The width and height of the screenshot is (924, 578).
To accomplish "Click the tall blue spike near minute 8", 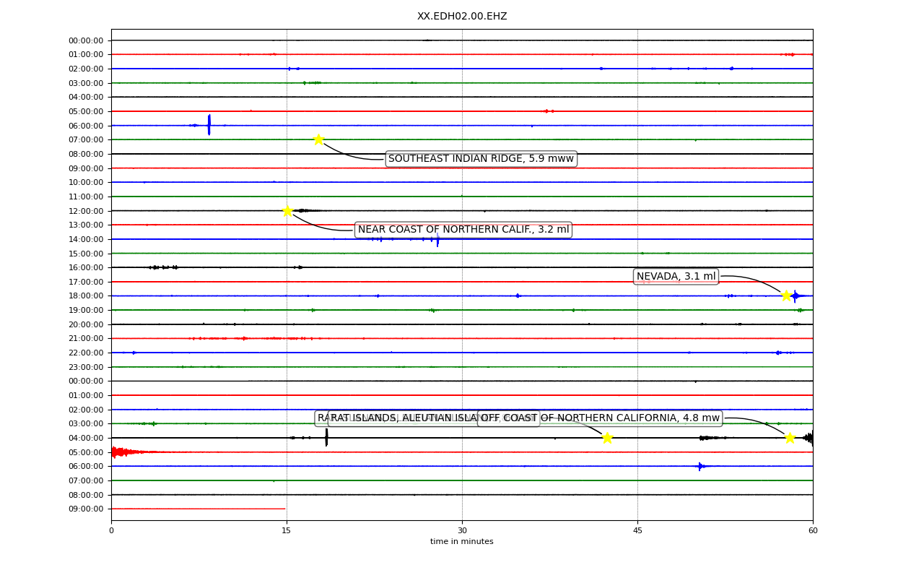I will 209,125.
